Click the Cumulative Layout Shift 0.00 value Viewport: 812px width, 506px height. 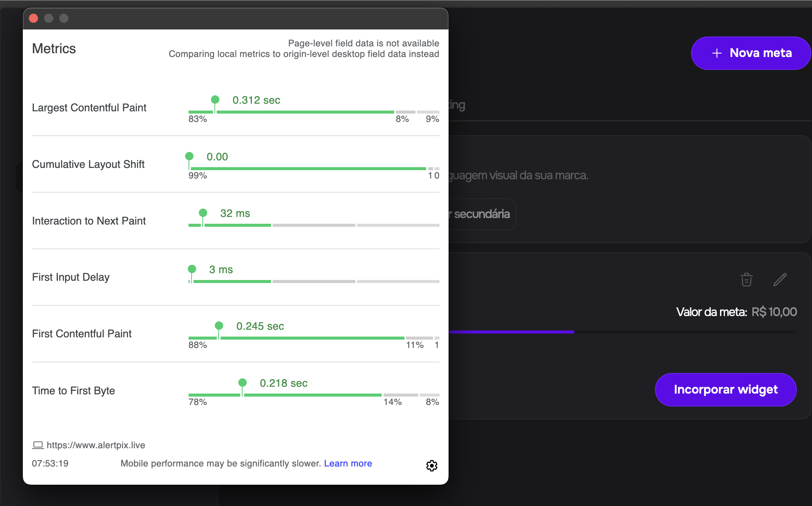(x=217, y=157)
